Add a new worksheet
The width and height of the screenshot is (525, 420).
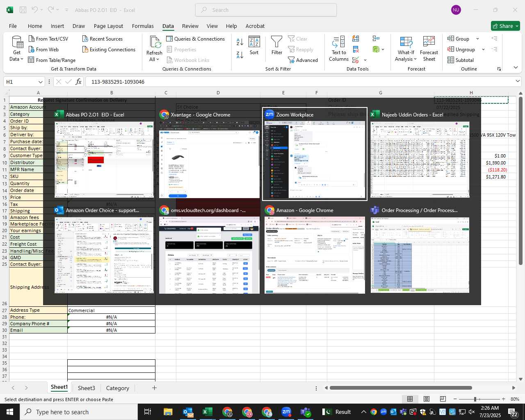pyautogui.click(x=154, y=388)
